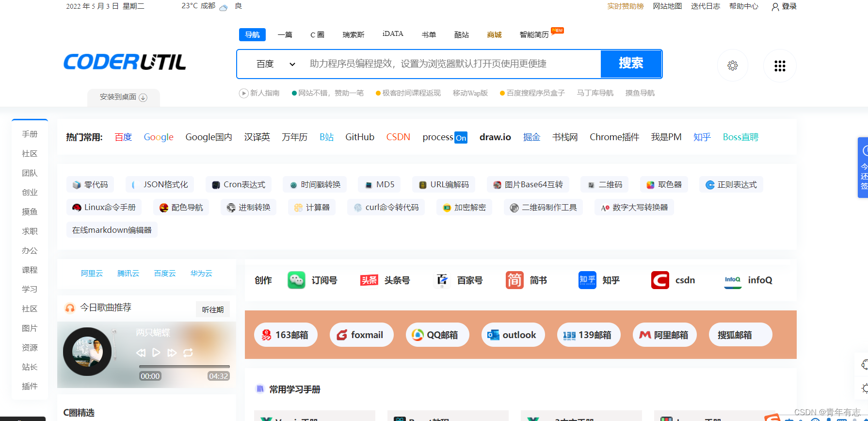
Task: Click the login user icon
Action: pos(775,6)
